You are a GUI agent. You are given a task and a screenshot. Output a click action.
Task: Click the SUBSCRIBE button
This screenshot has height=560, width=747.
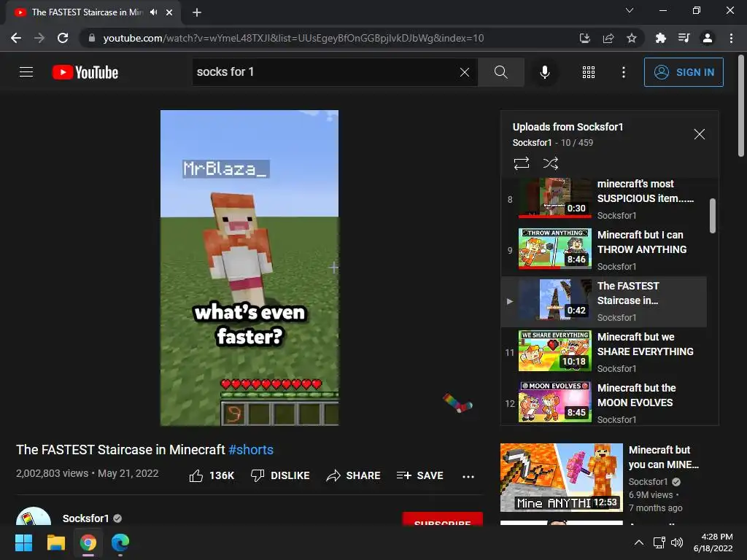pos(443,519)
